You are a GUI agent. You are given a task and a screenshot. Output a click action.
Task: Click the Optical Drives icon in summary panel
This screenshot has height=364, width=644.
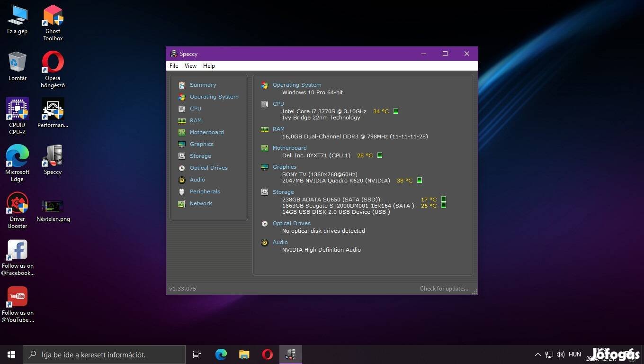(265, 223)
